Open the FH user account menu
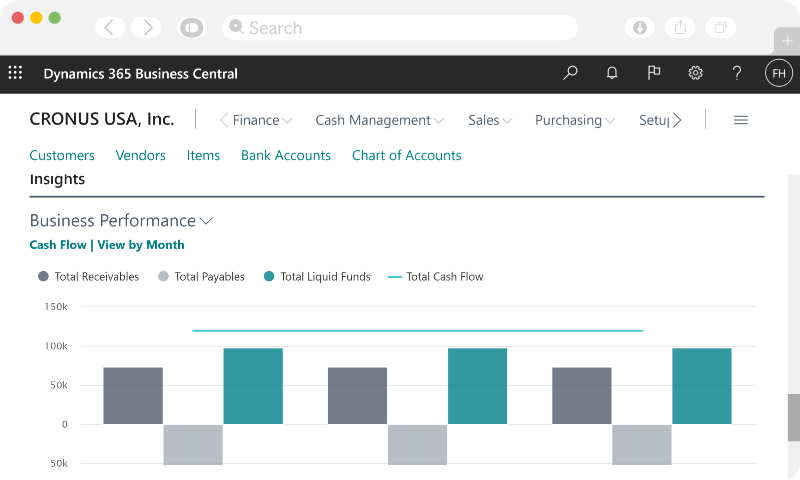Screen dimensions: 800x480 [x=779, y=73]
